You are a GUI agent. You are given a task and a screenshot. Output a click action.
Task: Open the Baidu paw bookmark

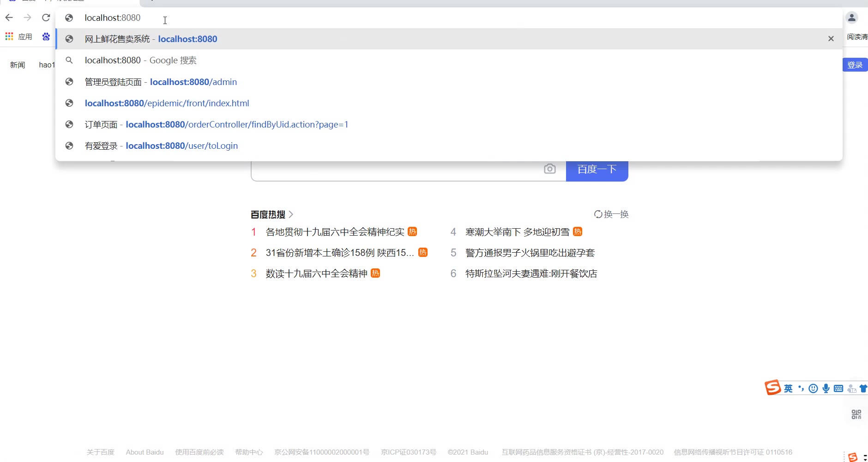pos(46,36)
